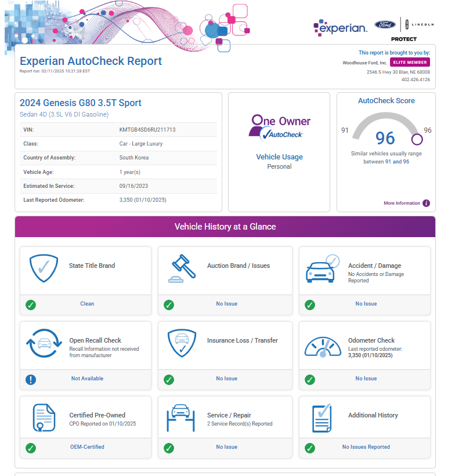The width and height of the screenshot is (455, 476).
Task: Click the State Title Brand shield icon
Action: [44, 268]
